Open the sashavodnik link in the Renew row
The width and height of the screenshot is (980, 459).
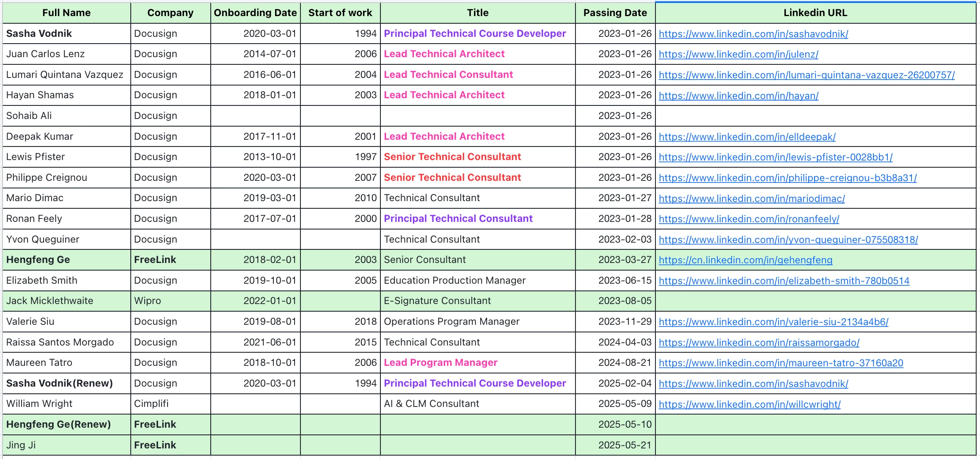point(753,384)
